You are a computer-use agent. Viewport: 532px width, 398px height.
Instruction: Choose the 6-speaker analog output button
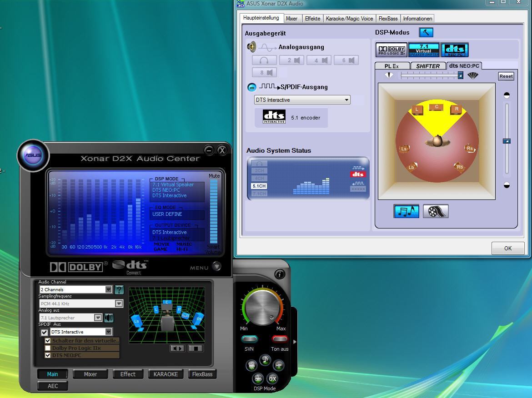click(x=346, y=60)
